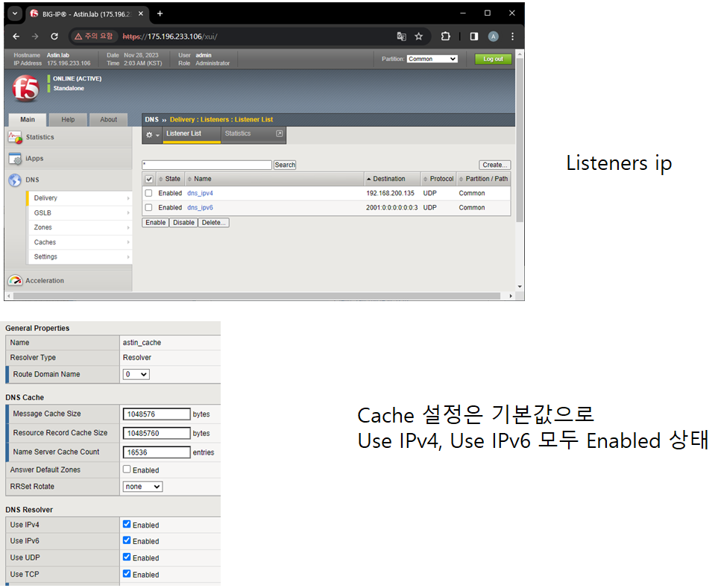Toggle the Use IPv4 Enabled checkbox
The width and height of the screenshot is (715, 588).
pyautogui.click(x=127, y=524)
